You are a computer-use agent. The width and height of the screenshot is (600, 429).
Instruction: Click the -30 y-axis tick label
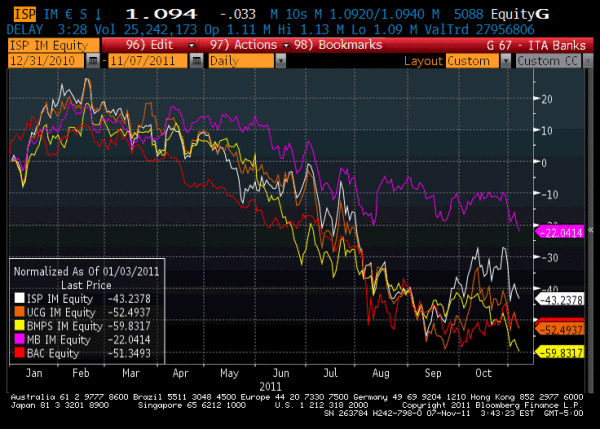point(550,258)
